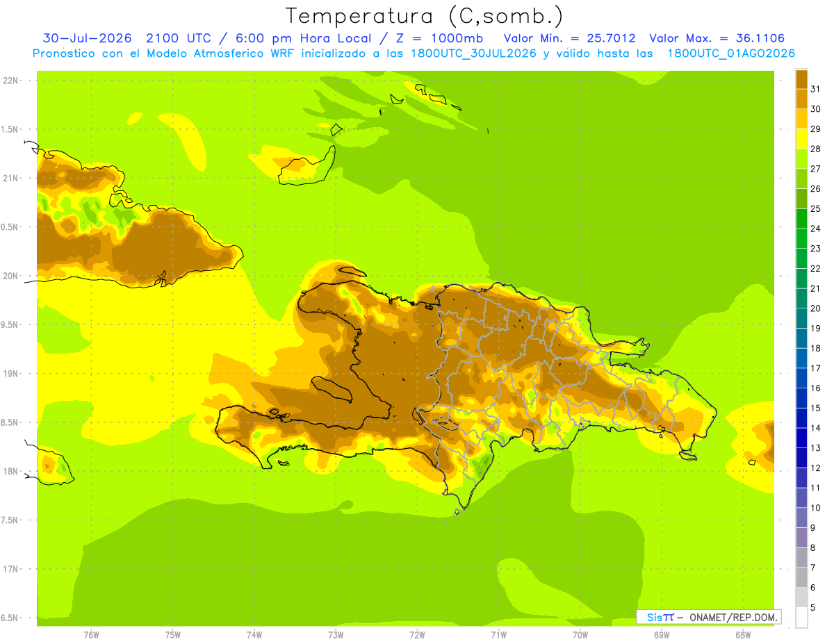Click the '75W' longitude label
Image resolution: width=834 pixels, height=644 pixels.
173,635
